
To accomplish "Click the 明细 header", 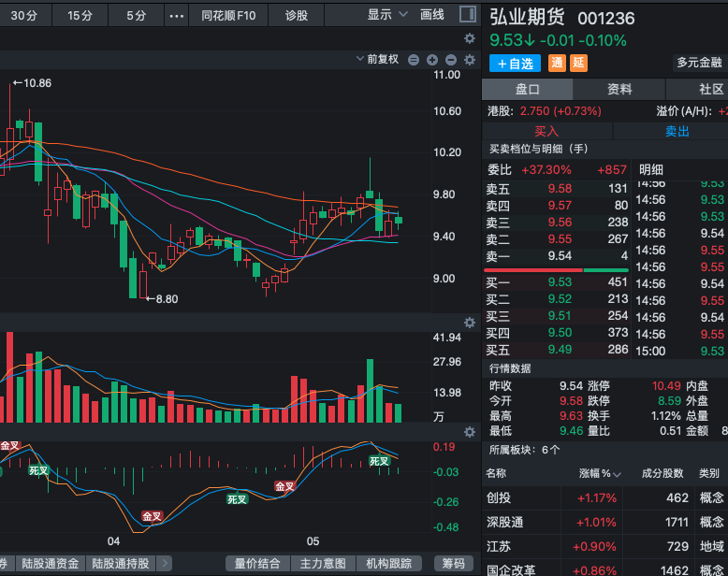I will [x=651, y=170].
